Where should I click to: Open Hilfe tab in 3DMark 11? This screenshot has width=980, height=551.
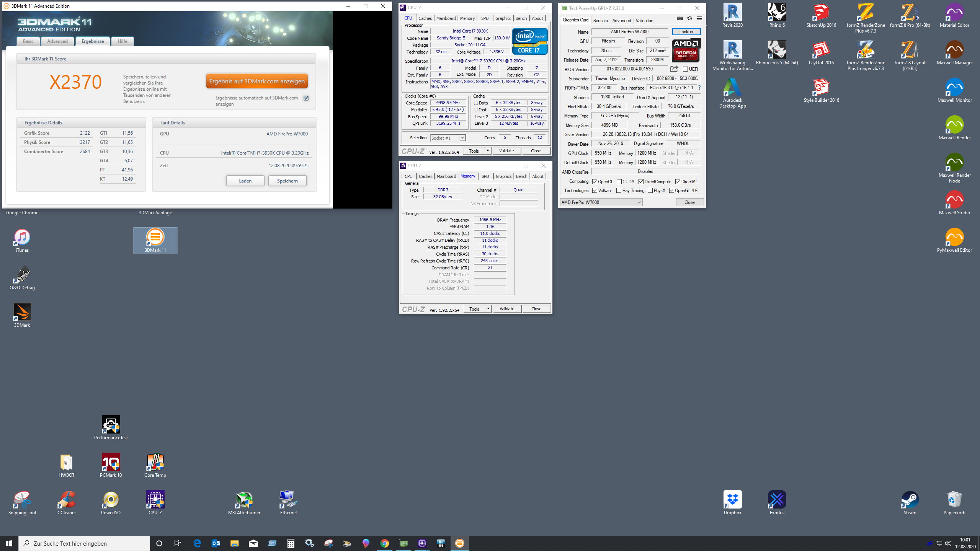[x=122, y=41]
